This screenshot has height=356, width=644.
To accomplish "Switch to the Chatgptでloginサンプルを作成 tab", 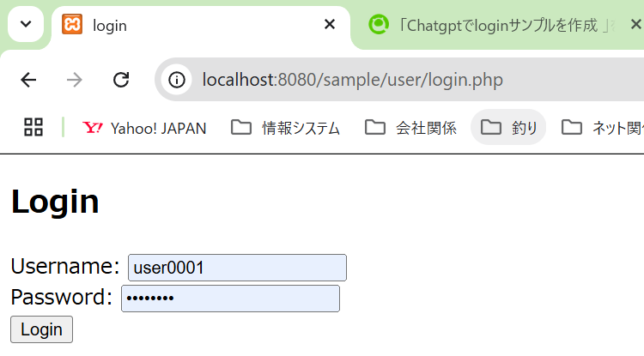I will coord(498,26).
